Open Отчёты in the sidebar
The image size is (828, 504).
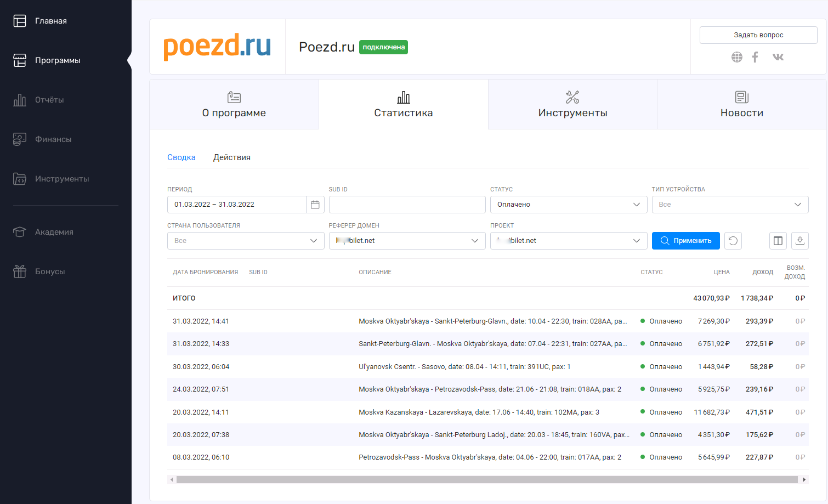[49, 100]
